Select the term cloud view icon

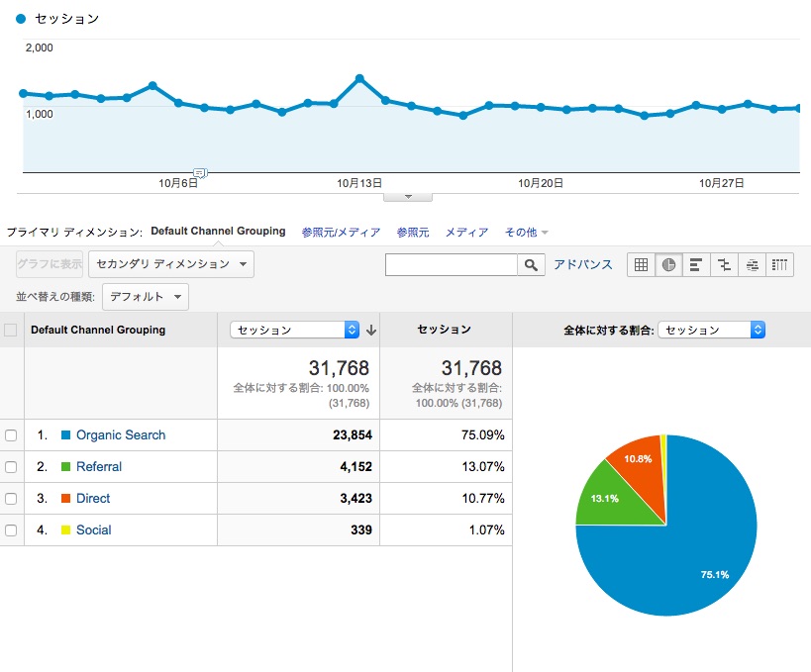pos(752,265)
